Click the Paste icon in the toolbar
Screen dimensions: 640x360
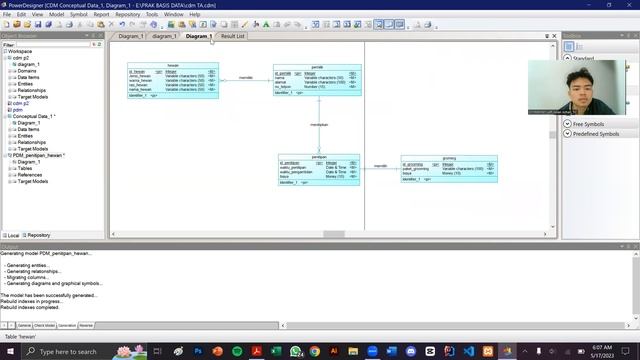pos(100,24)
